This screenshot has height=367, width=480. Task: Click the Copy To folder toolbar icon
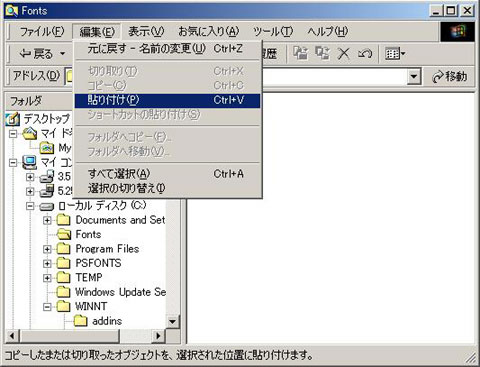(322, 53)
